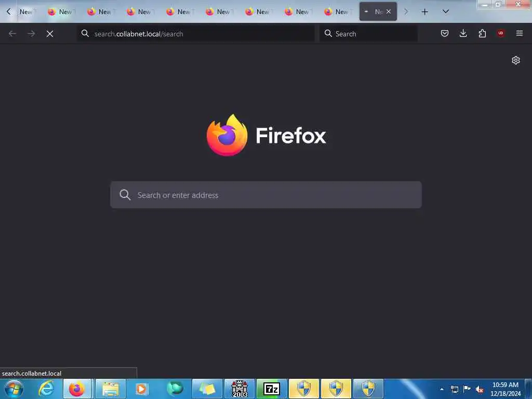The image size is (532, 399).
Task: Launch Internet Explorer from the taskbar
Action: (46, 389)
